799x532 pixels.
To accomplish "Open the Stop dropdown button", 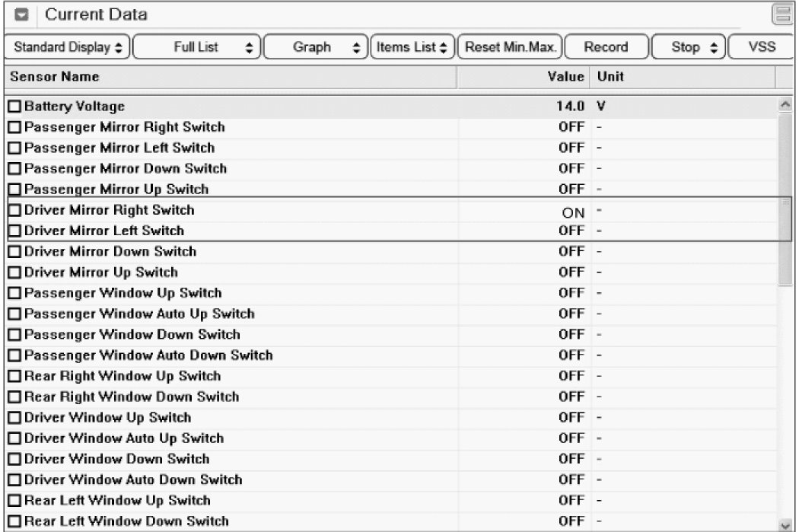I will [687, 47].
